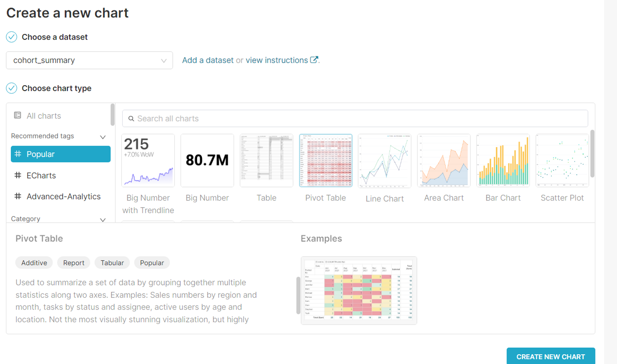Open the Add a dataset link

coord(208,60)
